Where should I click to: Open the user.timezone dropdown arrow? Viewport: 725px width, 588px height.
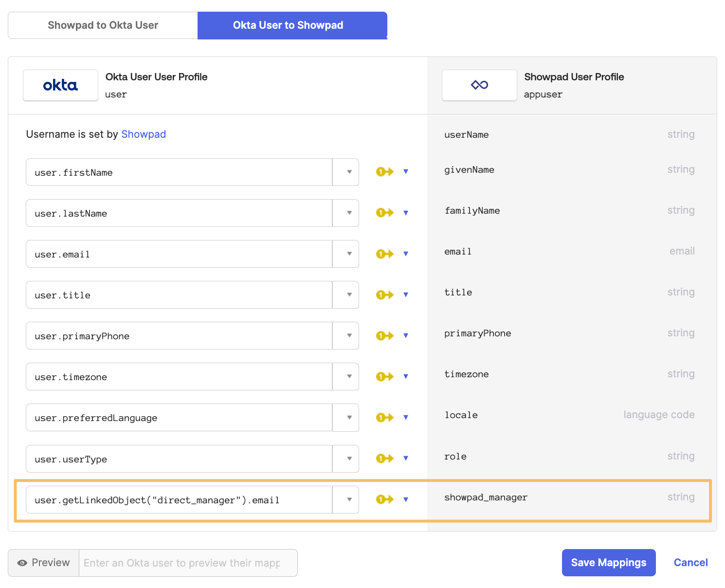point(346,376)
